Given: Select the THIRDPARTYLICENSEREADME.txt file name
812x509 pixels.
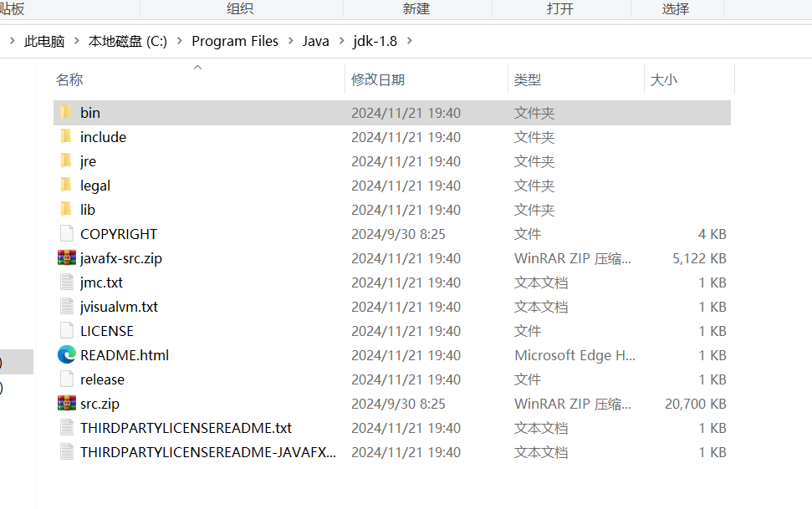Looking at the screenshot, I should click(x=186, y=428).
